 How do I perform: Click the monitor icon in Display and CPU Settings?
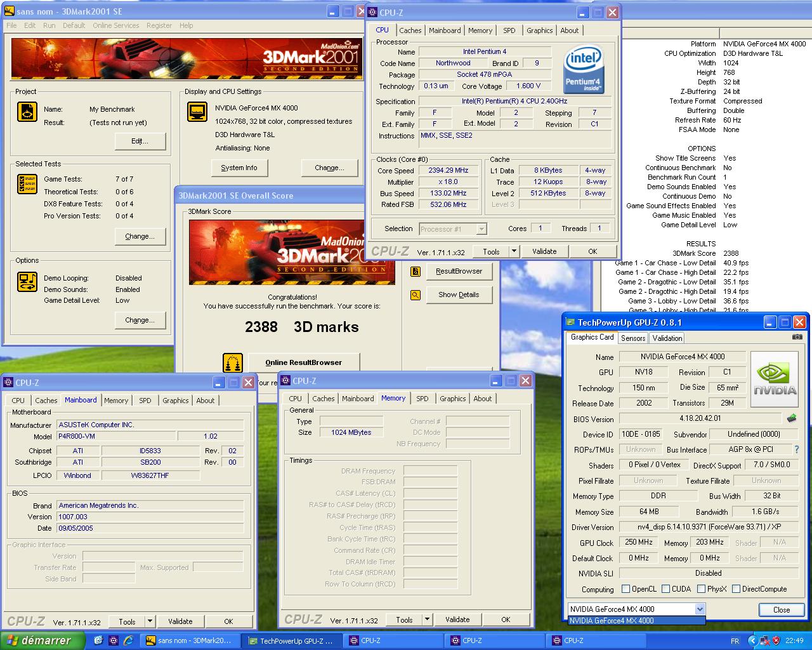point(197,112)
